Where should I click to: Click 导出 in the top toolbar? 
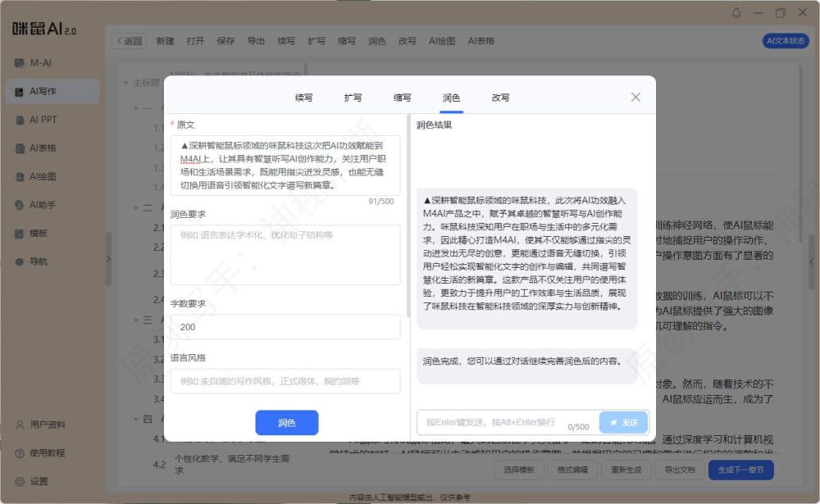tap(256, 41)
